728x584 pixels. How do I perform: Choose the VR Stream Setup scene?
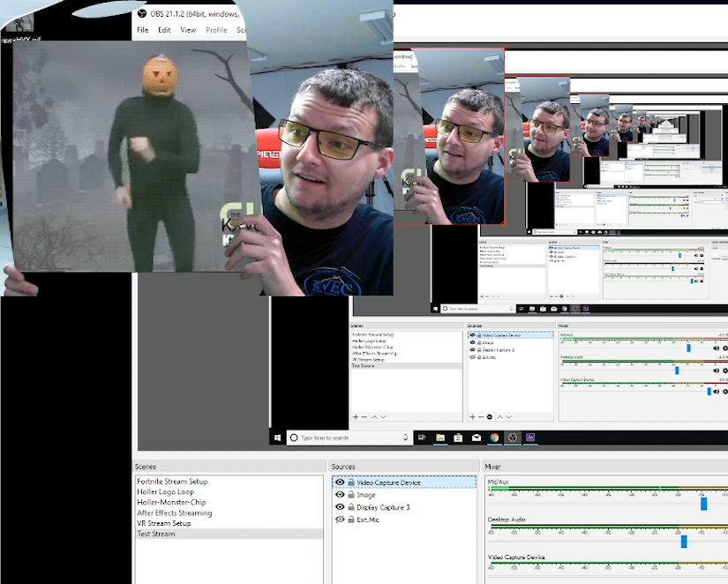point(163,523)
